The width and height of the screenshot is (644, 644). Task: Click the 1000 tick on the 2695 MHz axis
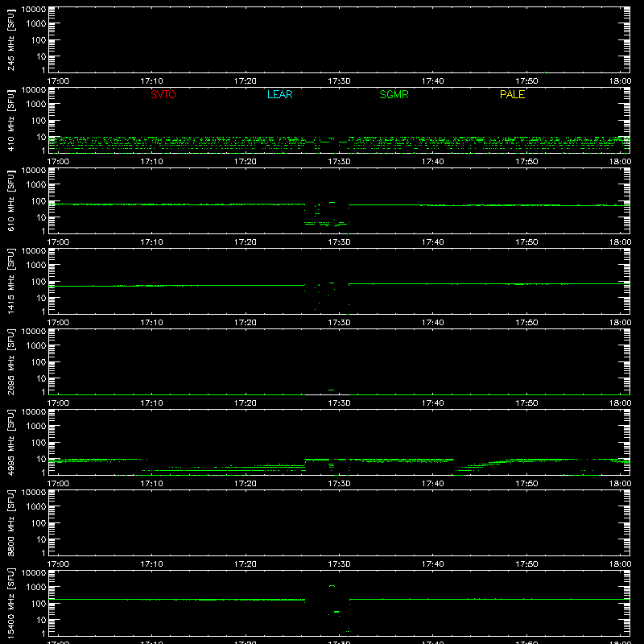(x=36, y=346)
